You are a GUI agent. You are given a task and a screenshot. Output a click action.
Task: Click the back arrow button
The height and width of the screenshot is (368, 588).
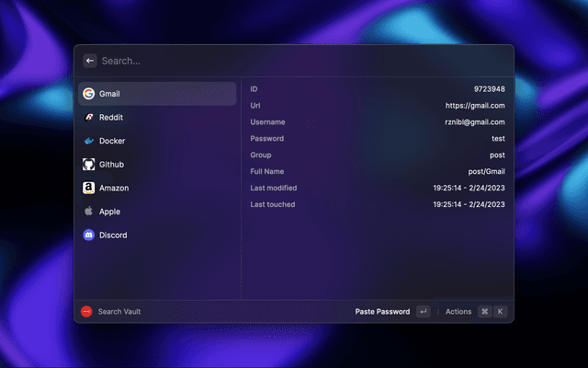[x=90, y=61]
